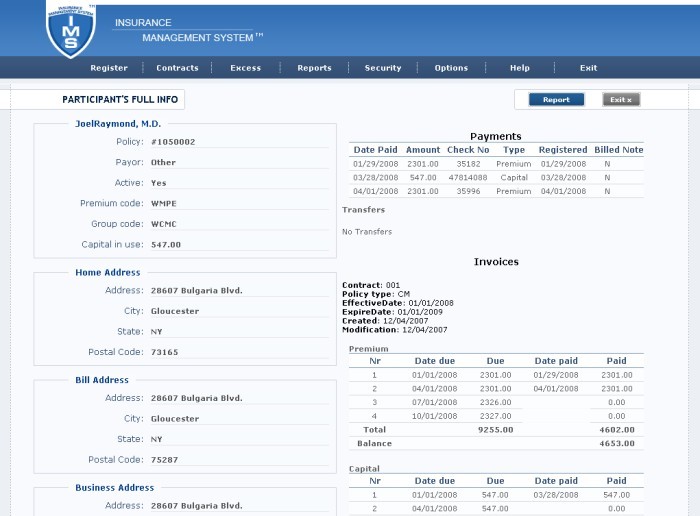This screenshot has height=516, width=700.
Task: Open the Contracts menu
Action: point(177,68)
